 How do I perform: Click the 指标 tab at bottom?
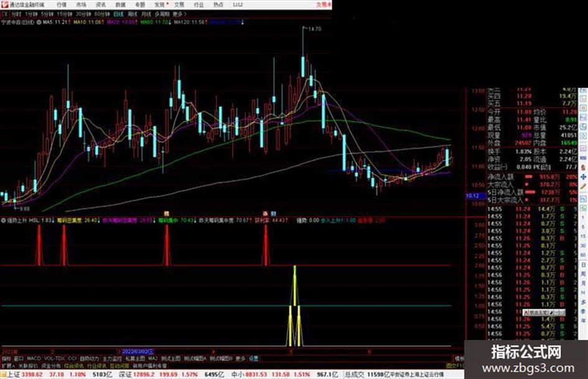coord(6,358)
